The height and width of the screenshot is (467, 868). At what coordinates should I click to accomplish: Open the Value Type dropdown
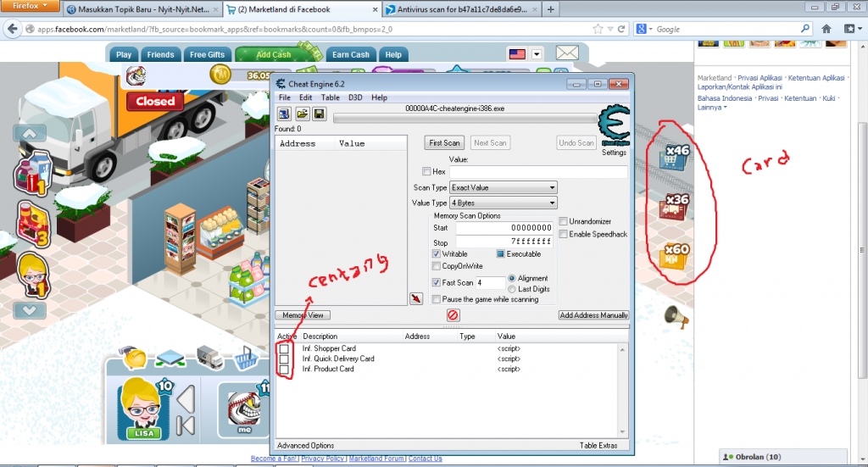[x=504, y=203]
